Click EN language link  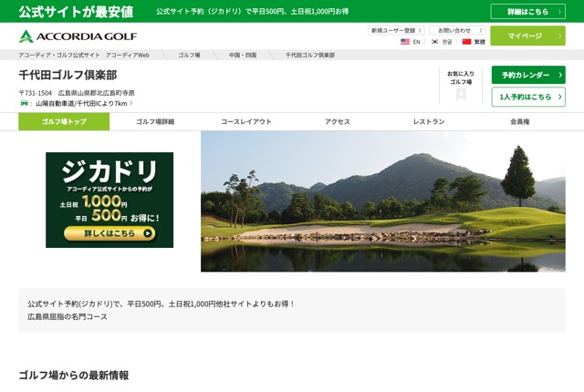416,42
